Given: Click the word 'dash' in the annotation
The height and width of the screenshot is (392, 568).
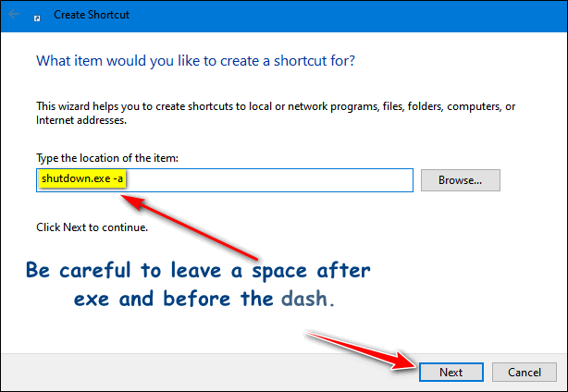Looking at the screenshot, I should coord(304,299).
